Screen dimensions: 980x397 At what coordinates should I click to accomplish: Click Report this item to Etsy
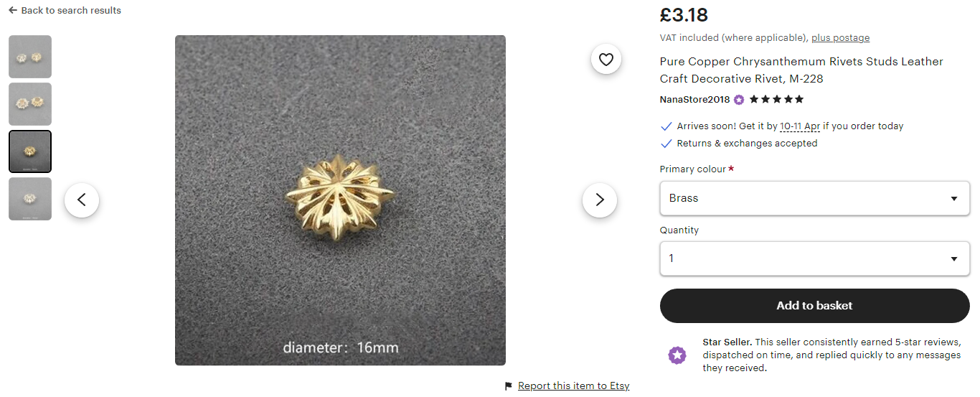pos(573,386)
